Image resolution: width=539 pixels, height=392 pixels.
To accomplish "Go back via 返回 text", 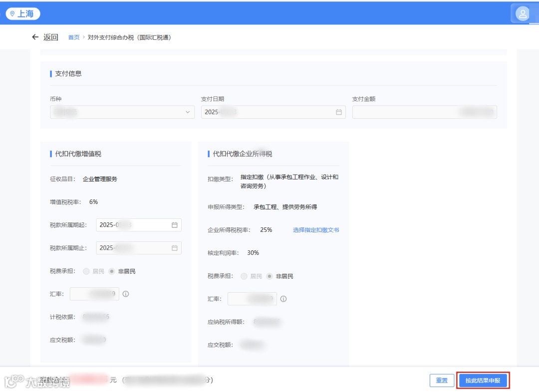I will click(51, 37).
